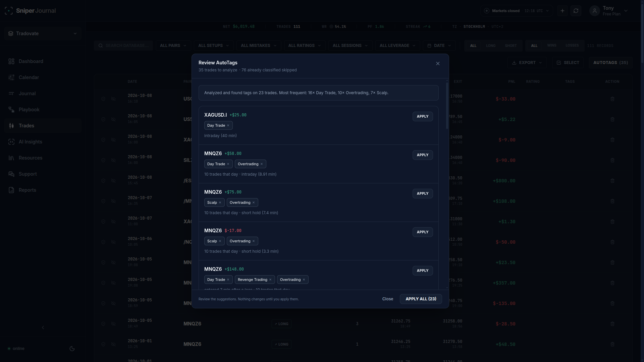This screenshot has width=644, height=362.
Task: Open the Playbook sidebar entry
Action: [x=43, y=110]
